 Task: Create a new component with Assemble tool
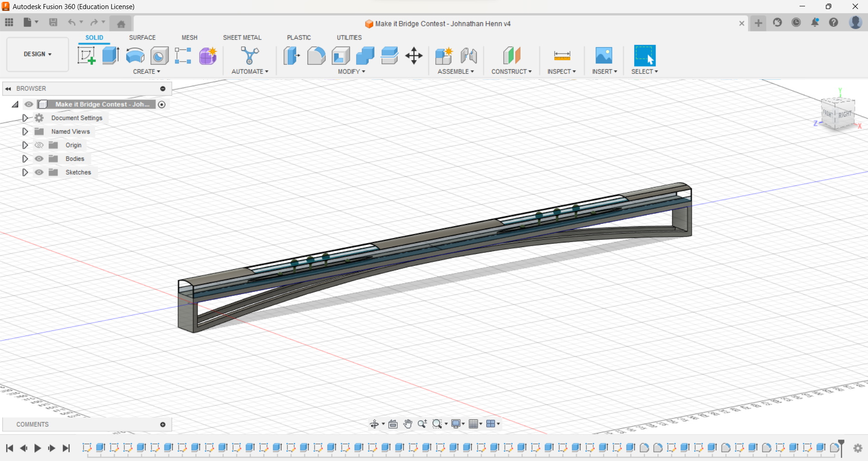pyautogui.click(x=444, y=55)
